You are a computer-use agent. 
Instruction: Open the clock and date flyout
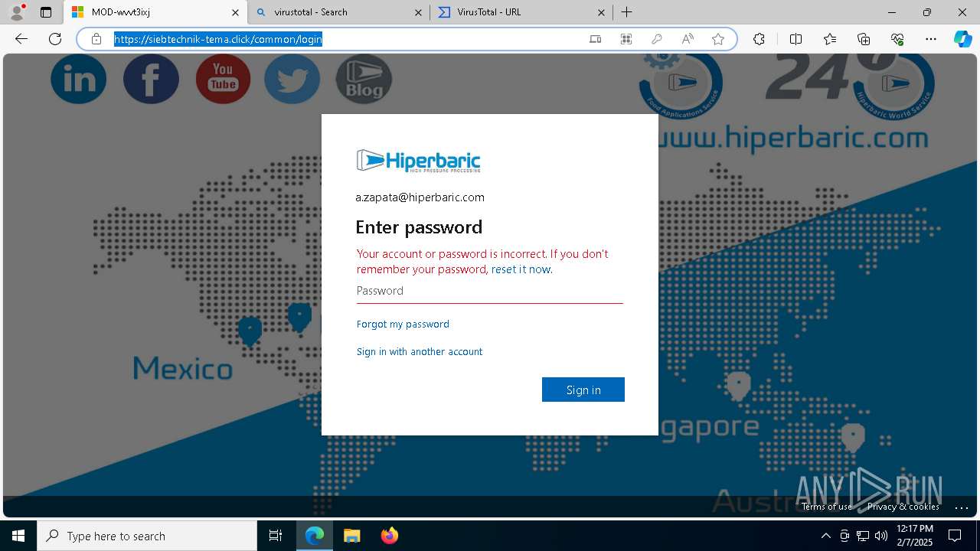tap(914, 536)
